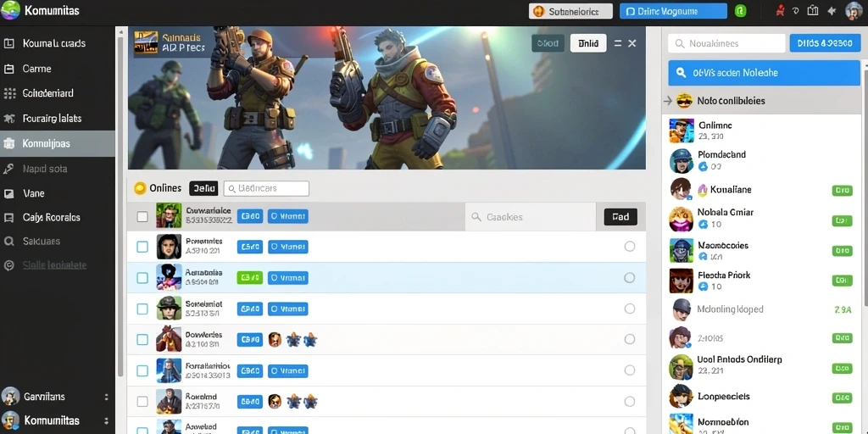Click the sunglasses emoji beside Noto conlibieies

pos(684,101)
